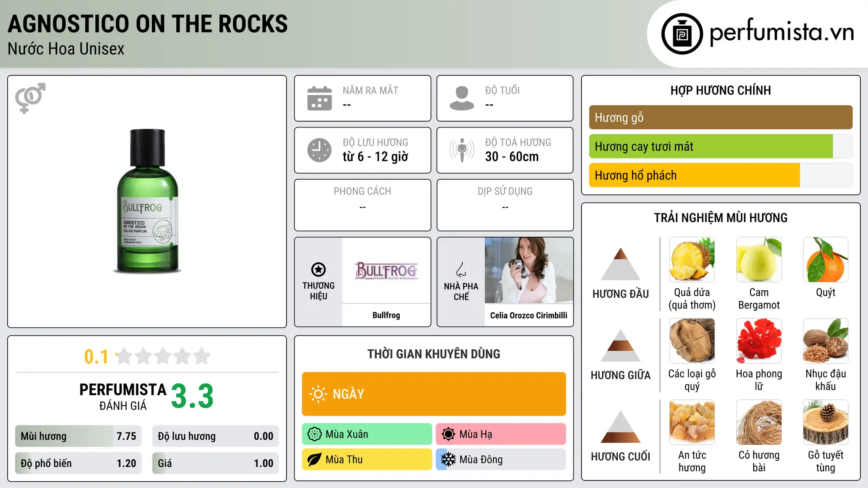Click the calendar icon beside Năm ra mắt
This screenshot has width=868, height=488.
[320, 98]
